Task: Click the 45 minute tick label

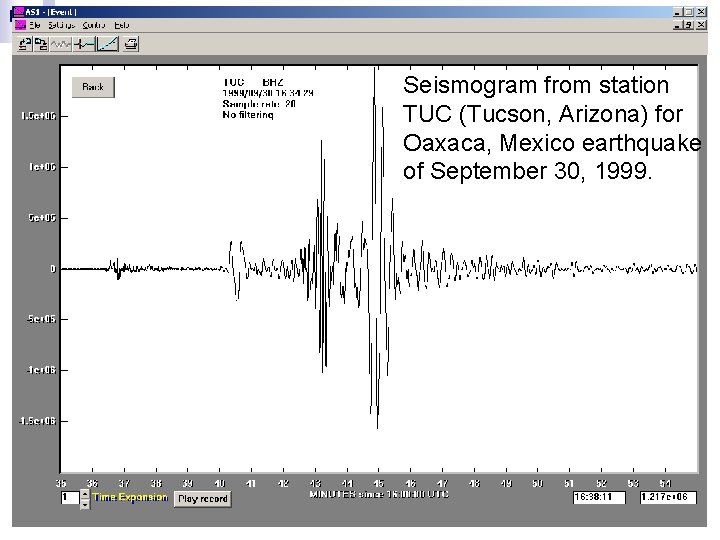Action: click(378, 484)
